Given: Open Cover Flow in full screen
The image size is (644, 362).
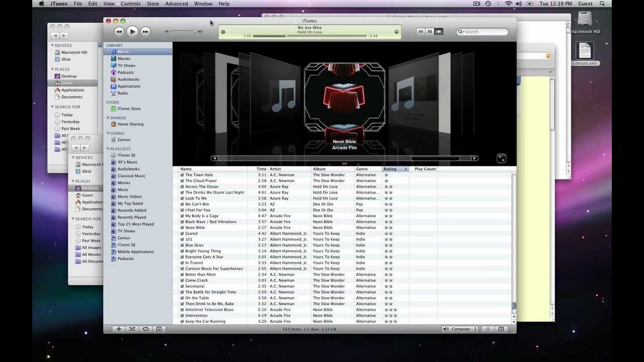Looking at the screenshot, I should (501, 158).
